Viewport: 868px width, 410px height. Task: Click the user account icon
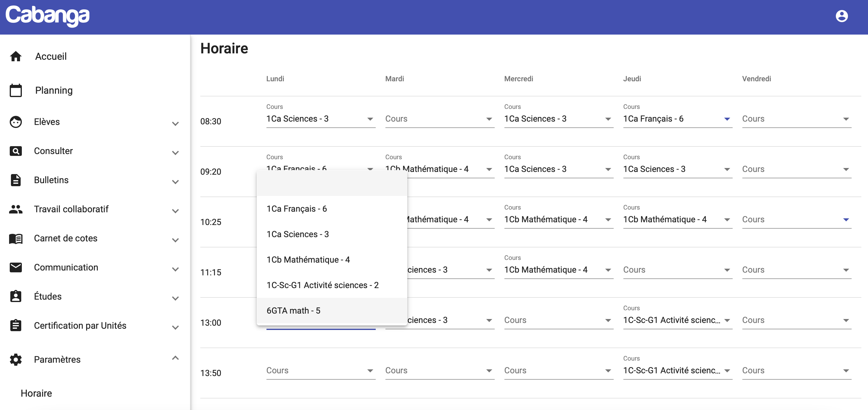coord(841,16)
